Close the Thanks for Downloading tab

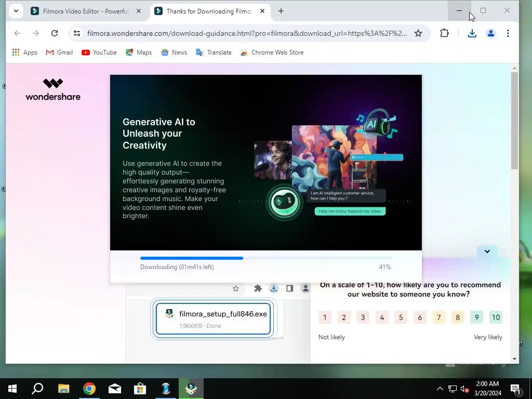[262, 11]
